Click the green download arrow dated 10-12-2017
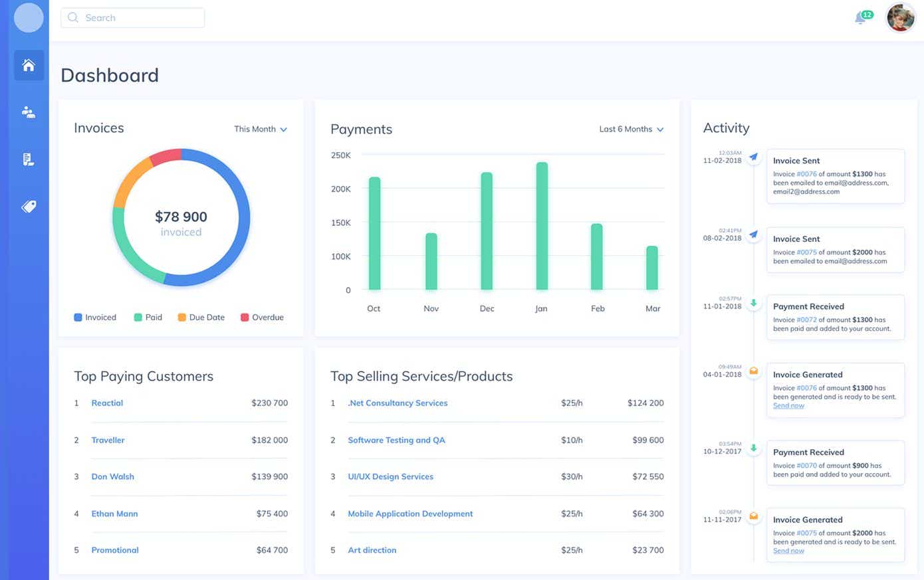The image size is (924, 580). (753, 448)
